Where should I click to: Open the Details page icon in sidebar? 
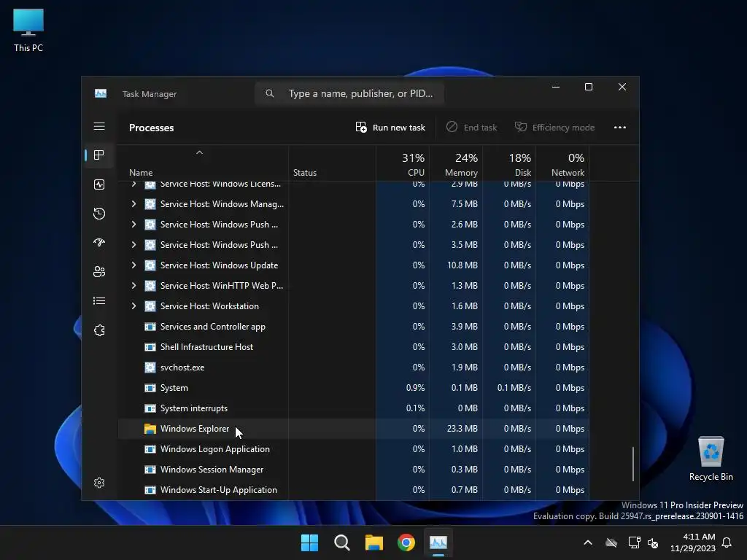(99, 300)
